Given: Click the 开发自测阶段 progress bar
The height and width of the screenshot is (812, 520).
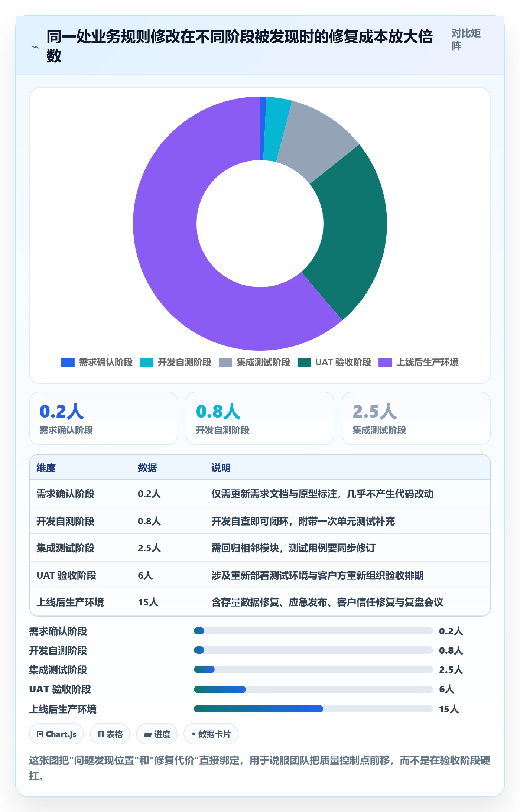Looking at the screenshot, I should coord(313,650).
